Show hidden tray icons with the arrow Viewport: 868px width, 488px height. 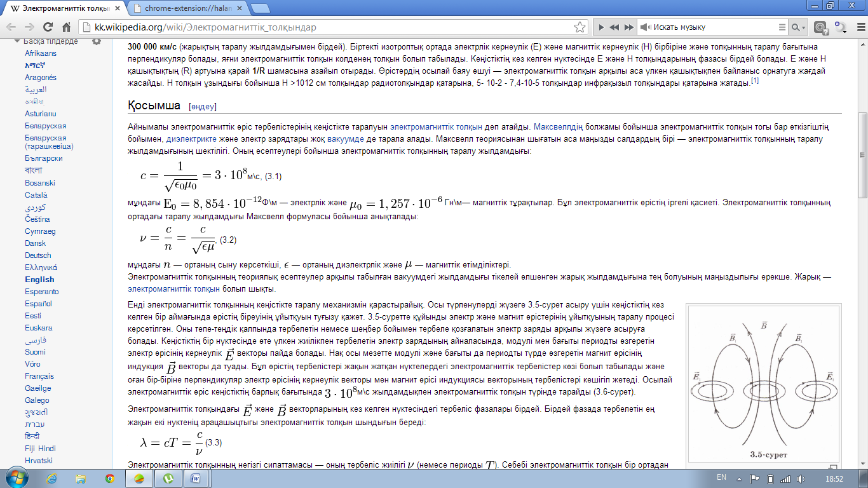739,478
